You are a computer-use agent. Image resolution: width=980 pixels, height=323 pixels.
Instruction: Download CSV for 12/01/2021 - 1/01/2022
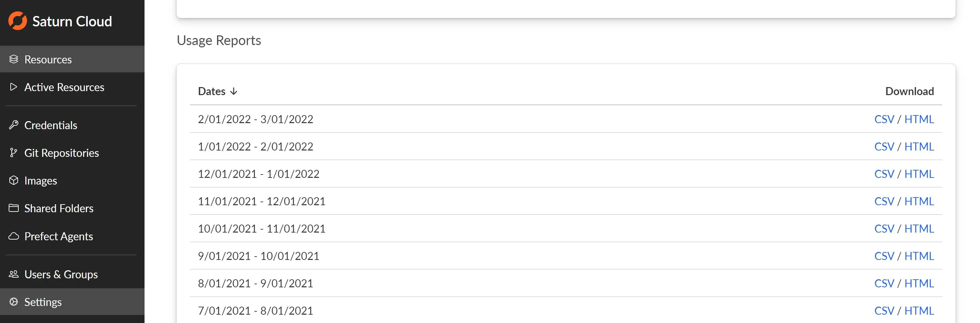pos(884,174)
